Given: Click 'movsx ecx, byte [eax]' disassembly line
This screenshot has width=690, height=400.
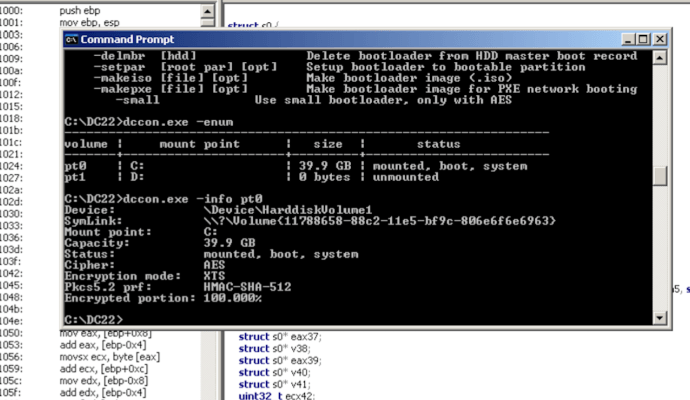Looking at the screenshot, I should tap(110, 357).
